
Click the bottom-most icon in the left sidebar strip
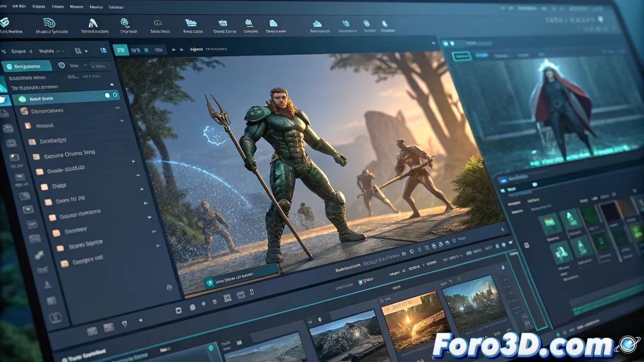pyautogui.click(x=55, y=317)
